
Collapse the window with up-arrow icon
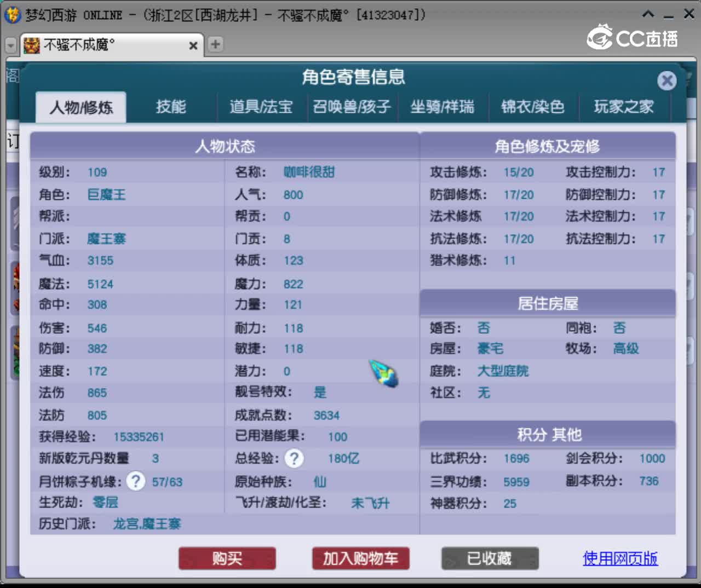pyautogui.click(x=648, y=14)
